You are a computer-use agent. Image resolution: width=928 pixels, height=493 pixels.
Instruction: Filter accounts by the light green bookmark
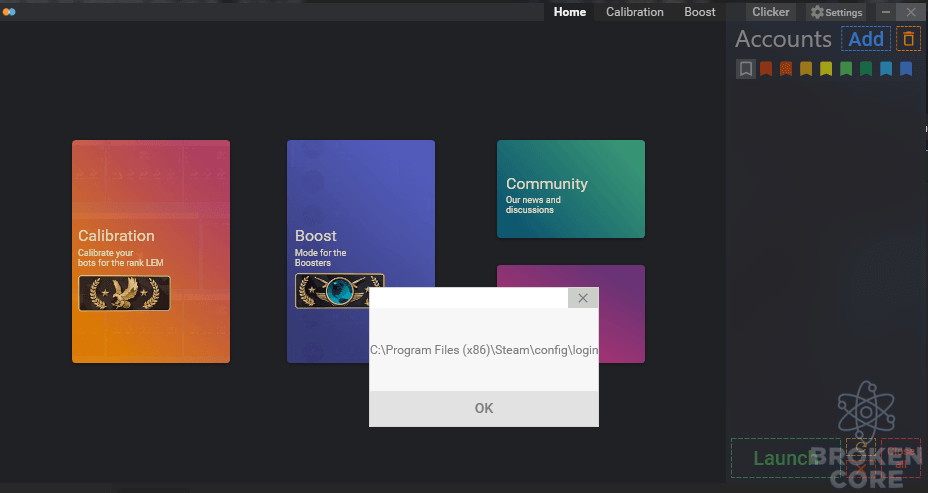click(846, 69)
